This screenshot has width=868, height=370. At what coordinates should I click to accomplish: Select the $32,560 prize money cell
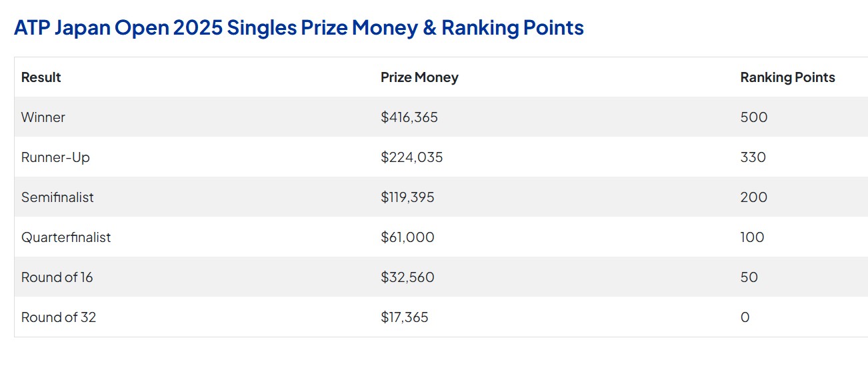tap(407, 277)
